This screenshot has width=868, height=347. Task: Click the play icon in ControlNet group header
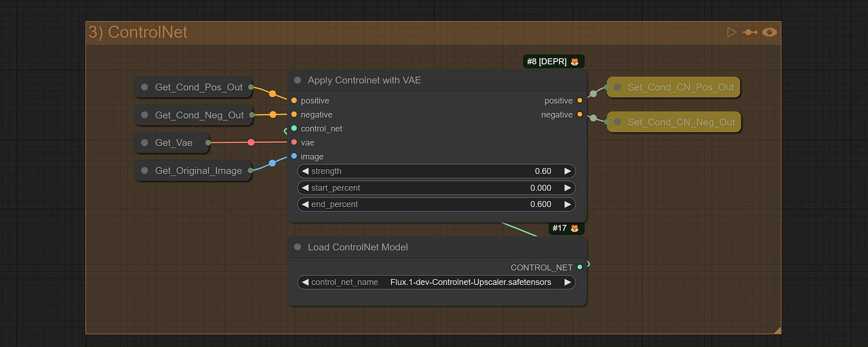click(x=732, y=32)
